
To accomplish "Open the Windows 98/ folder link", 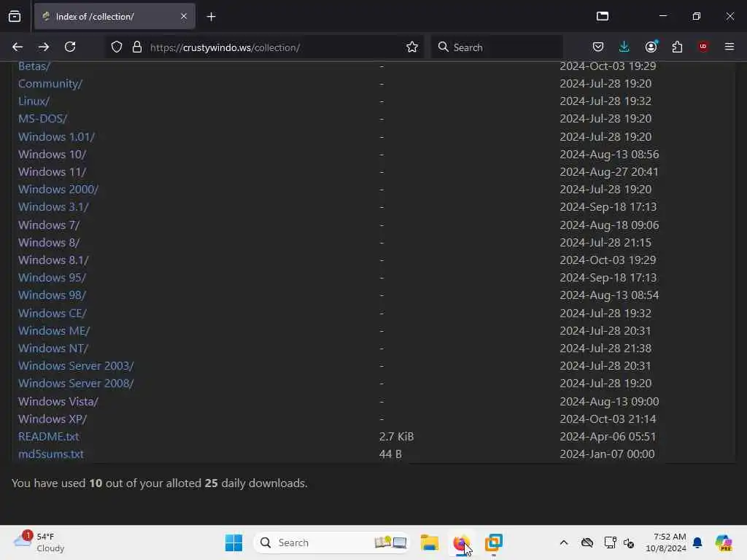I will pos(52,295).
